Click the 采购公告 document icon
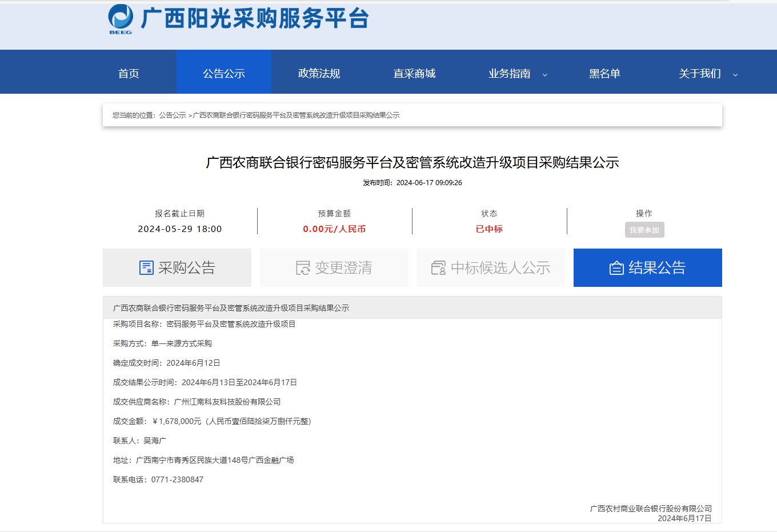 [x=146, y=267]
